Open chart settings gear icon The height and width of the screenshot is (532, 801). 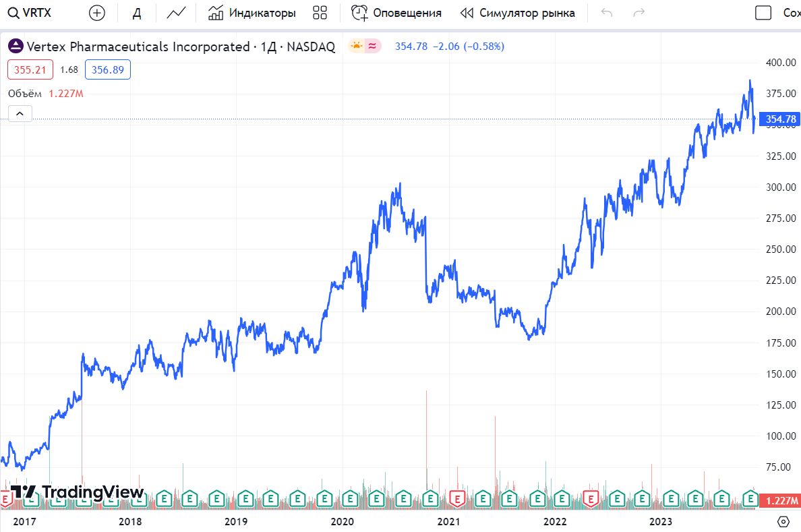(x=783, y=521)
